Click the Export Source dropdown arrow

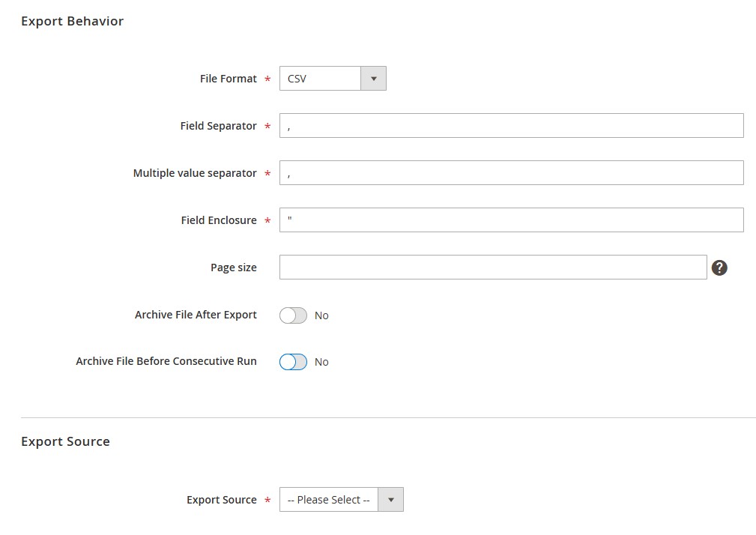point(390,499)
